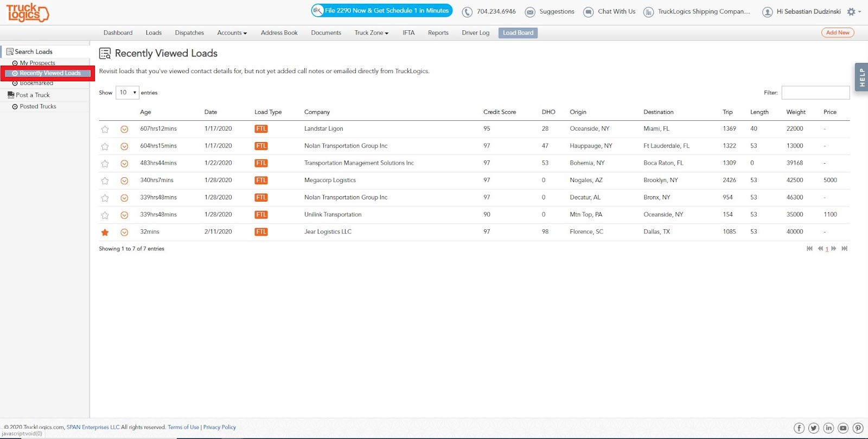Select Bookmarked in sidebar
This screenshot has height=439, width=868.
[36, 83]
